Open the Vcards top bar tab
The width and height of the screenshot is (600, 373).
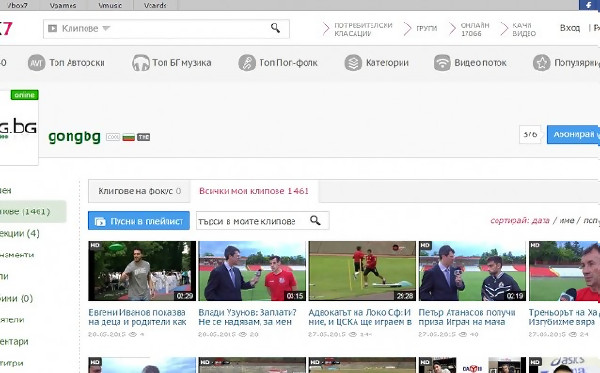(155, 5)
